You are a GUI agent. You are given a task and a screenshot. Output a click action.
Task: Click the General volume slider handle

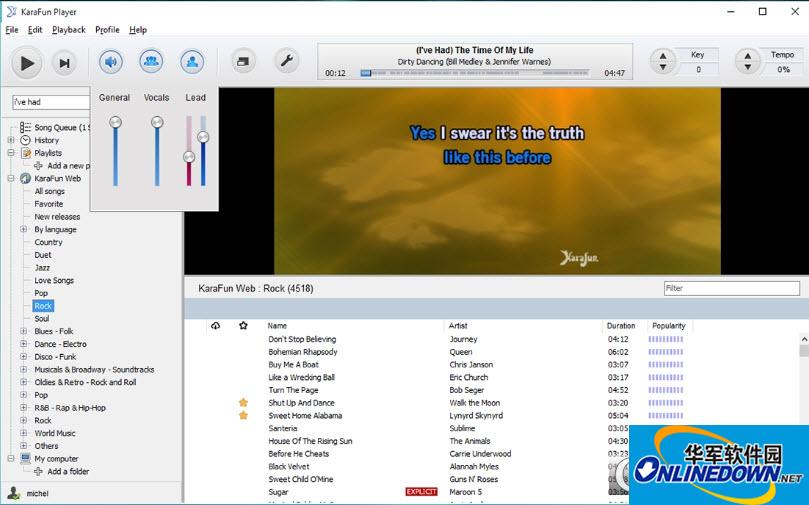[115, 122]
